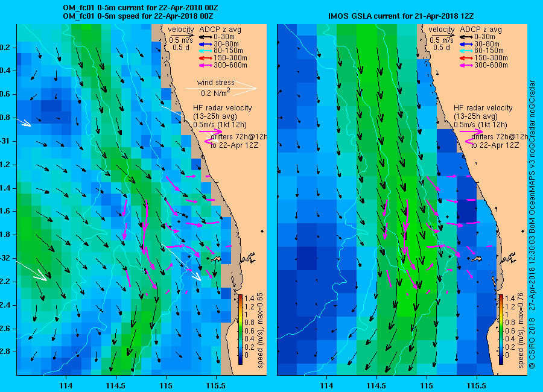Click longitude label 115 under left map
Viewport: 543px width, 392px height.
click(166, 386)
